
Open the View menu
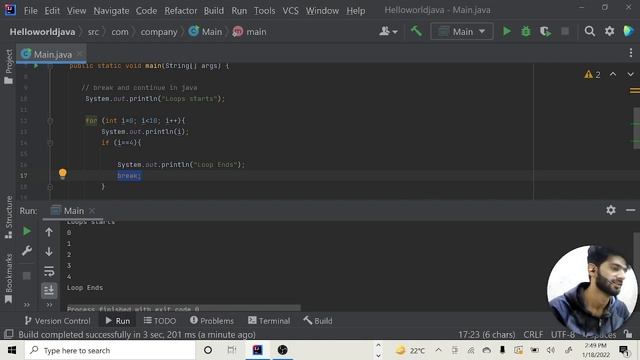coord(76,11)
